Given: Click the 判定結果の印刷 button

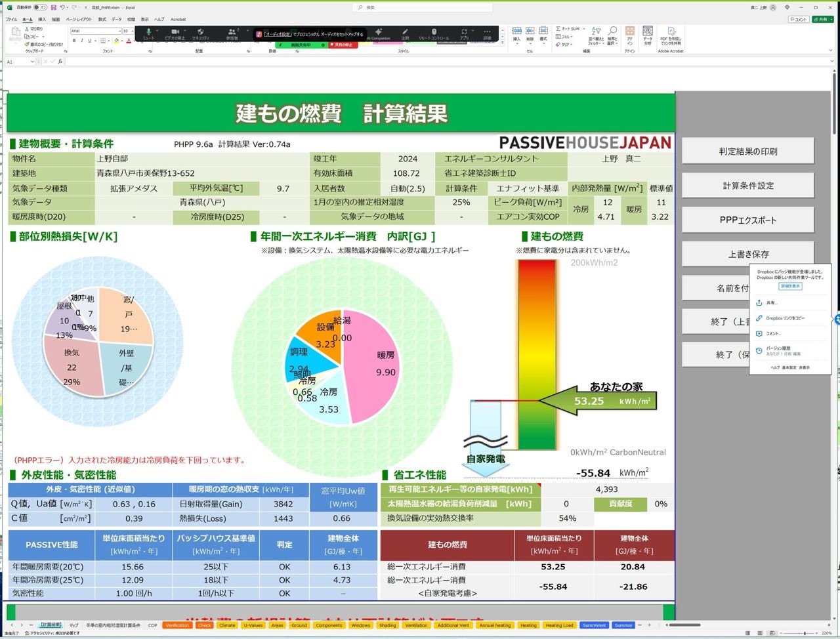Looking at the screenshot, I should coord(748,151).
